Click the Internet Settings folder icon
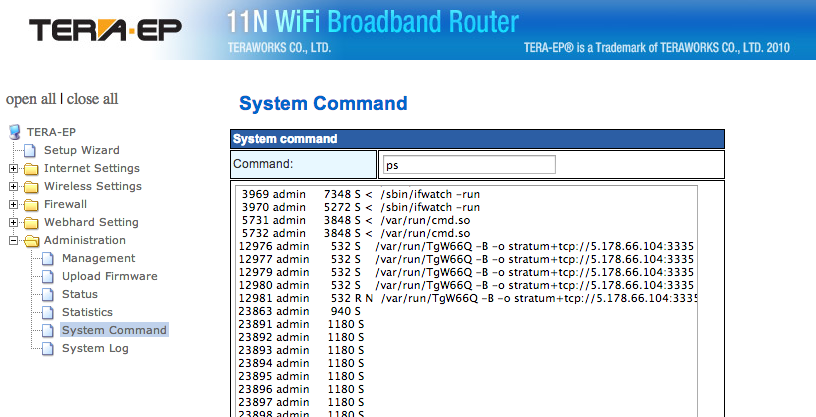The height and width of the screenshot is (417, 816). coord(31,169)
